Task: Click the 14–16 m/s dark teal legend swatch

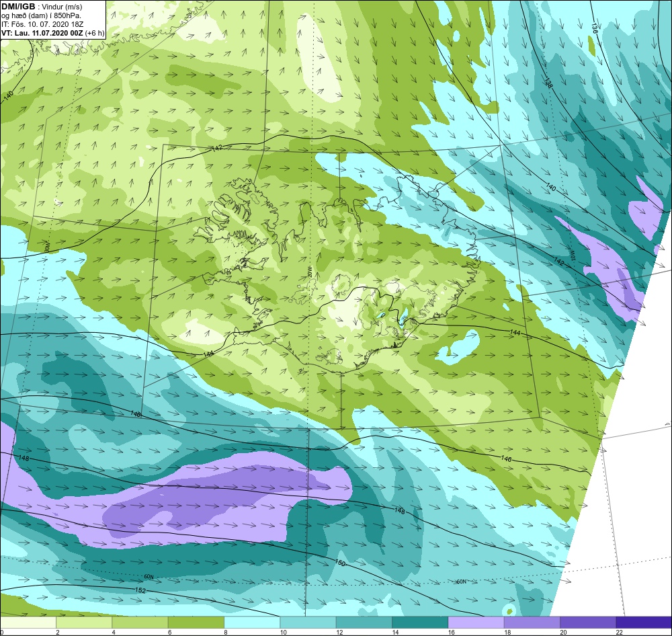Action: (x=419, y=622)
